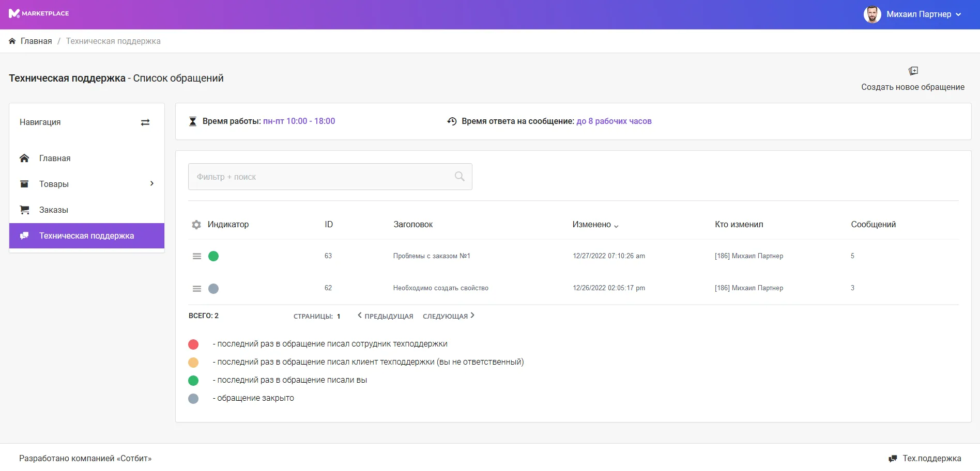Click the Marketplace logo in header
This screenshot has width=980, height=471.
click(39, 13)
